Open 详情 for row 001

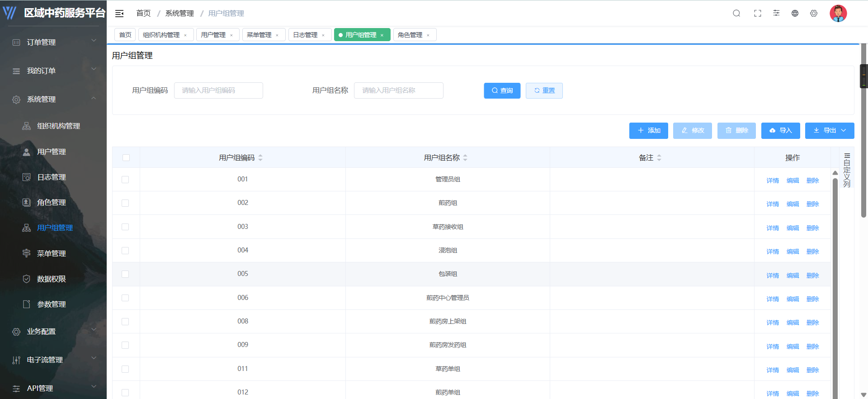(773, 180)
